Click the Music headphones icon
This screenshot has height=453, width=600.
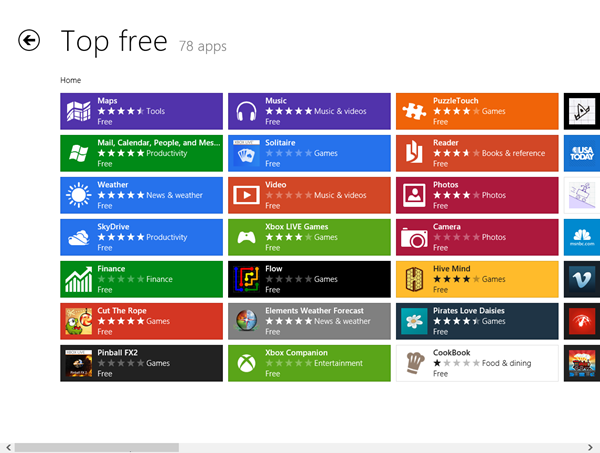pyautogui.click(x=246, y=111)
